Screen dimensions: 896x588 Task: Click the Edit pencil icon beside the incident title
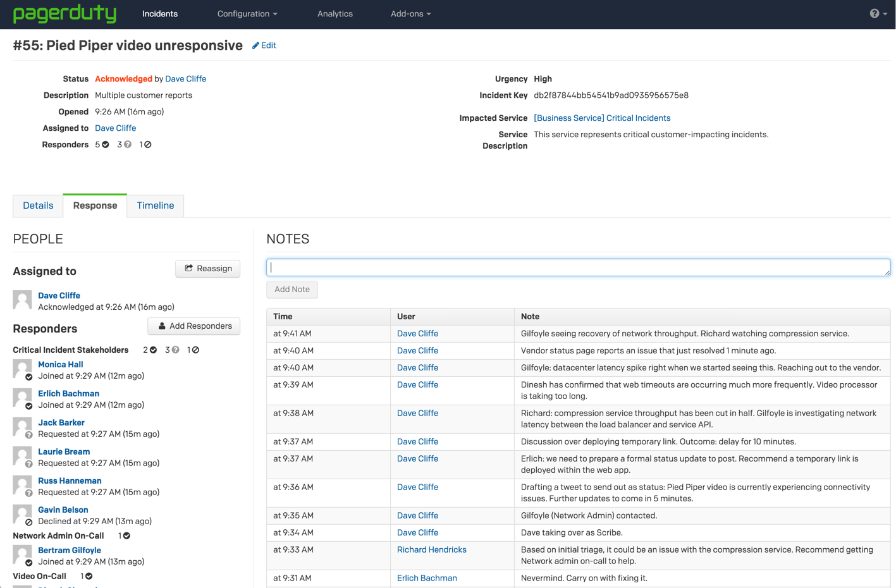pos(255,45)
